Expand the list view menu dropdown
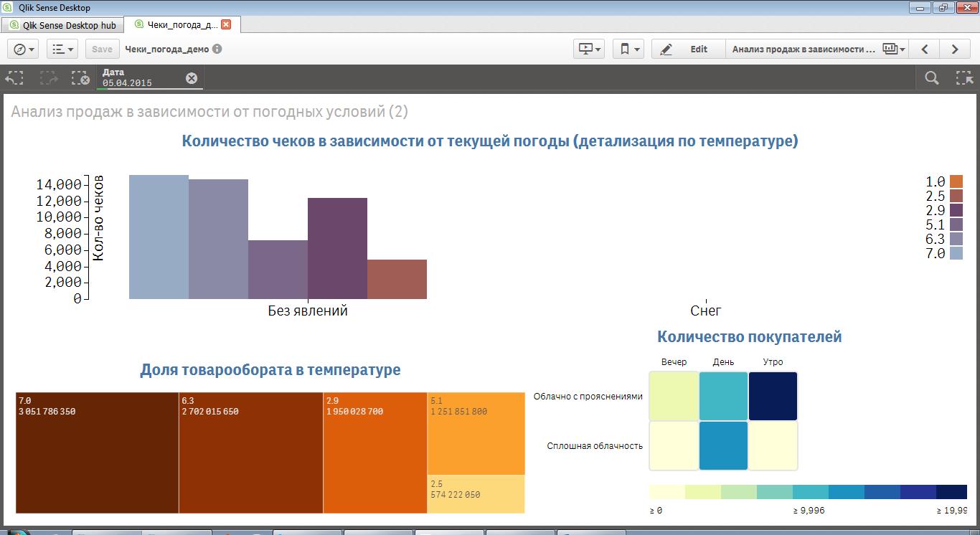 [x=62, y=49]
